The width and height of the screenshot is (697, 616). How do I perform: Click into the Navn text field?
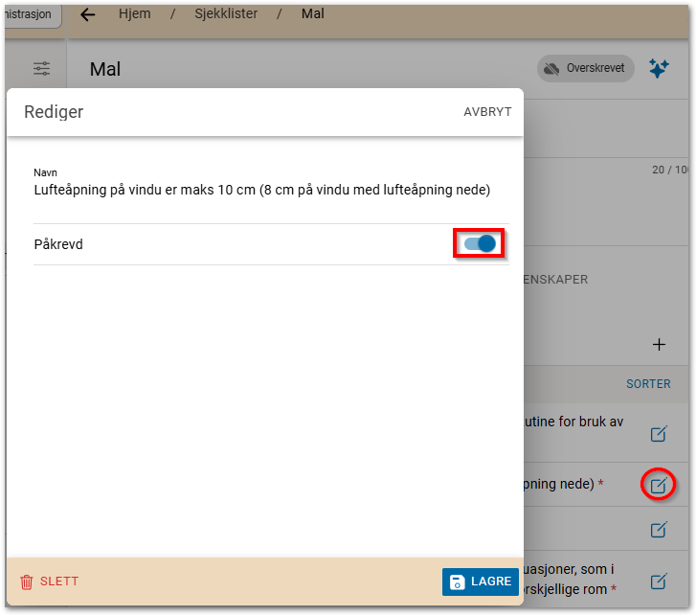coord(261,191)
